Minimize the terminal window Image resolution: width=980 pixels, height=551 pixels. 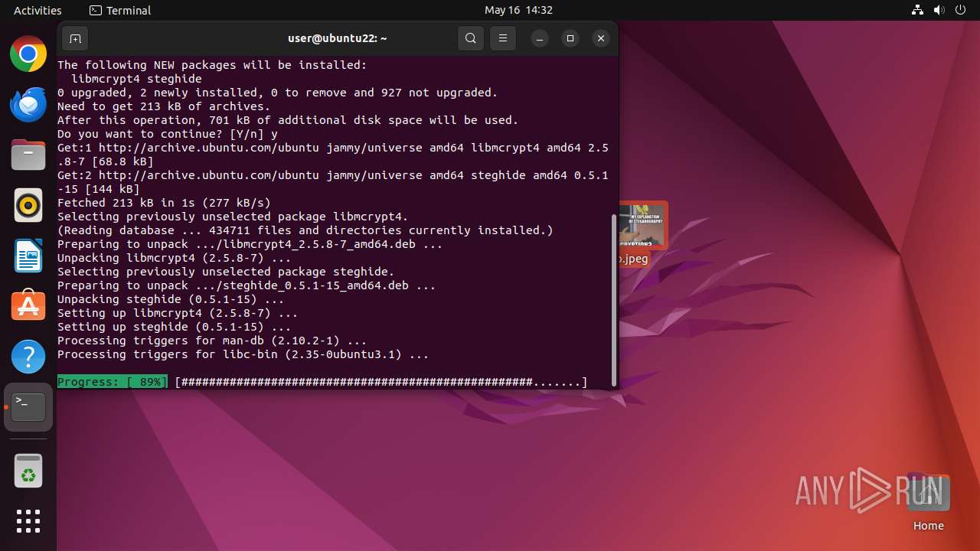540,38
